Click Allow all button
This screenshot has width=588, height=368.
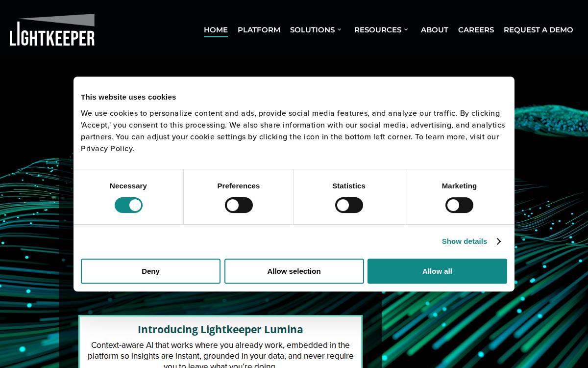pyautogui.click(x=437, y=271)
